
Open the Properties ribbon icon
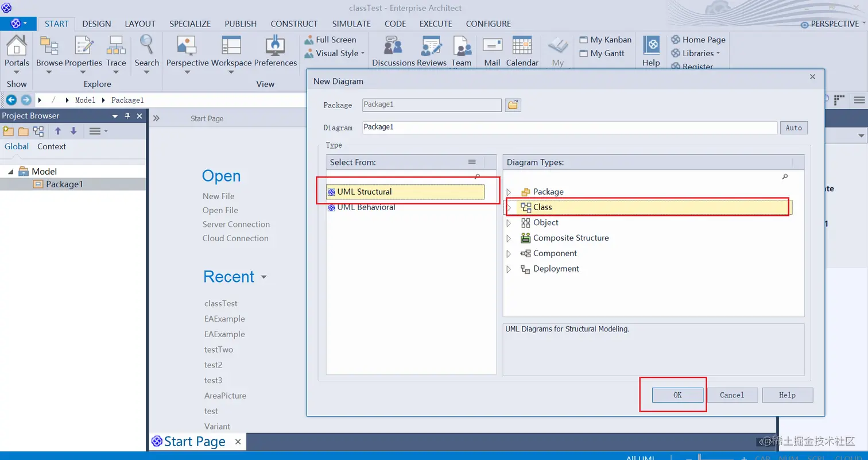click(84, 46)
